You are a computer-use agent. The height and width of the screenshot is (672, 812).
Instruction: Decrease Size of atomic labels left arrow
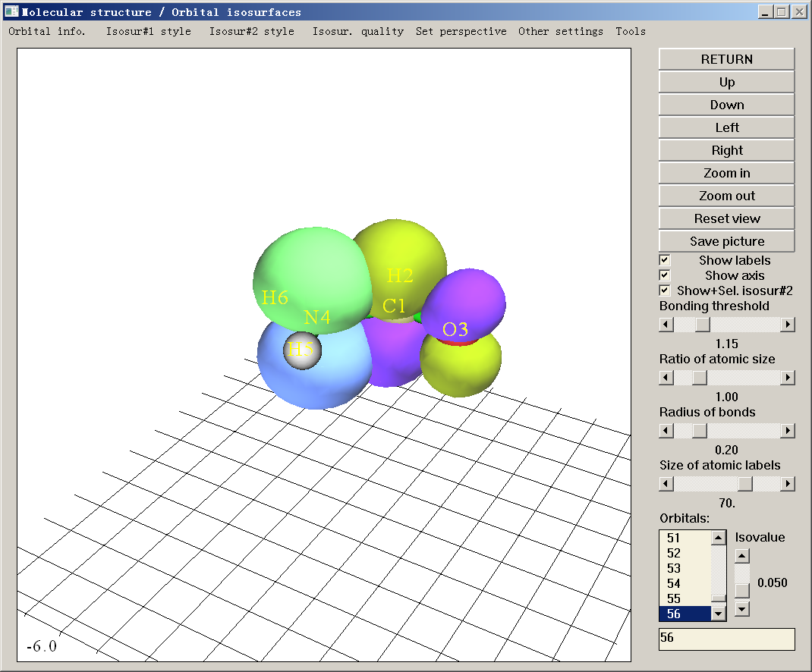point(666,484)
